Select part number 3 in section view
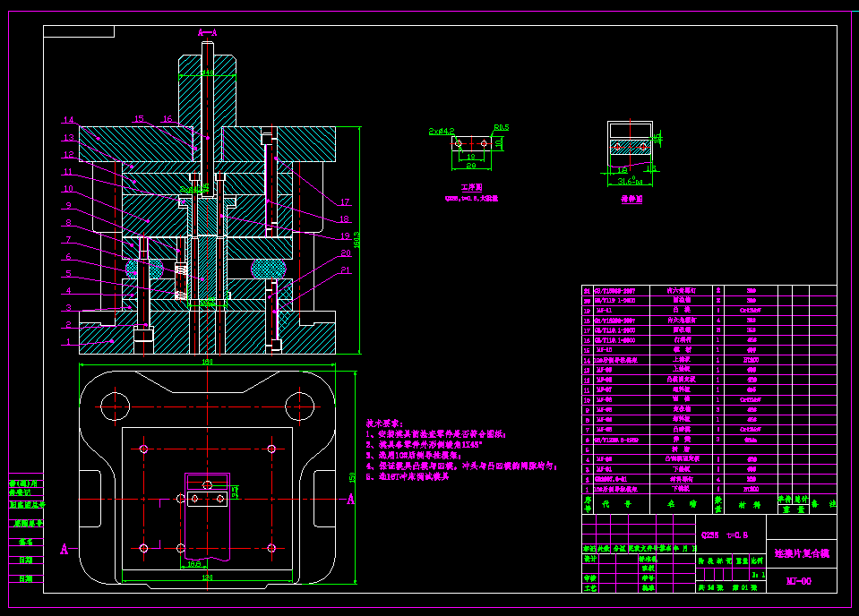Image resolution: width=859 pixels, height=616 pixels. 68,308
